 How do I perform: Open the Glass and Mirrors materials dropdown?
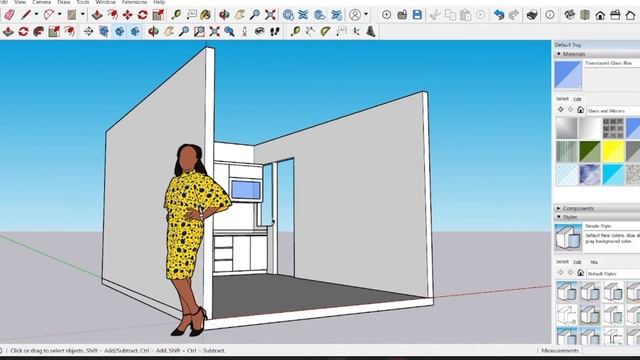pyautogui.click(x=613, y=111)
